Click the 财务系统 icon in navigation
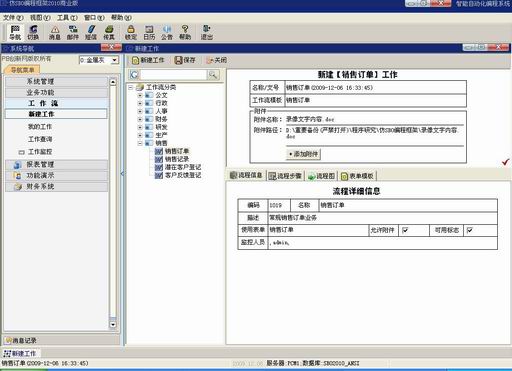 17,187
